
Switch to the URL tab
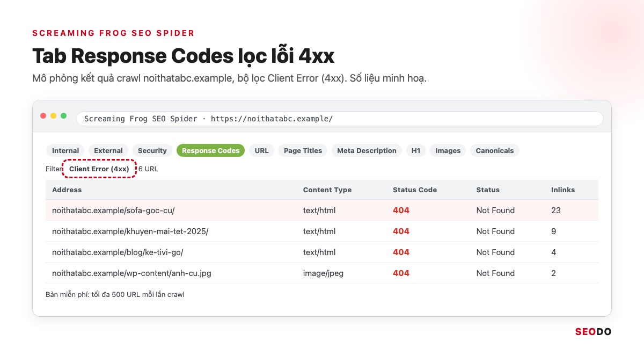pos(262,150)
